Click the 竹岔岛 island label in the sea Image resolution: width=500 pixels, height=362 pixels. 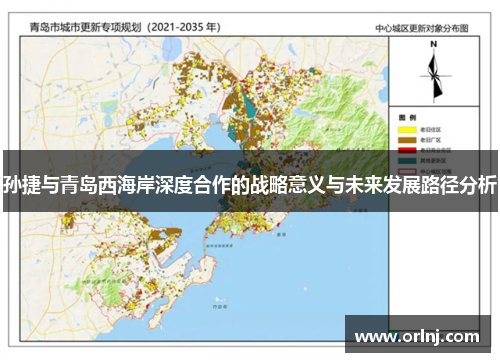point(219,306)
